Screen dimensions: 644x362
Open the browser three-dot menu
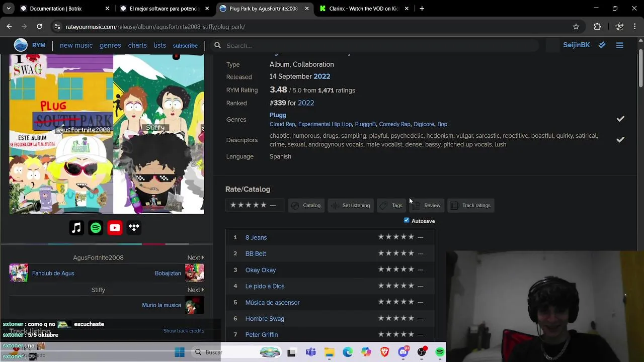tap(634, 27)
